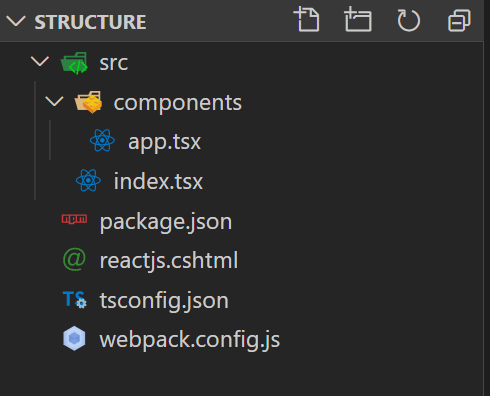Select the components folder label

pyautogui.click(x=178, y=103)
